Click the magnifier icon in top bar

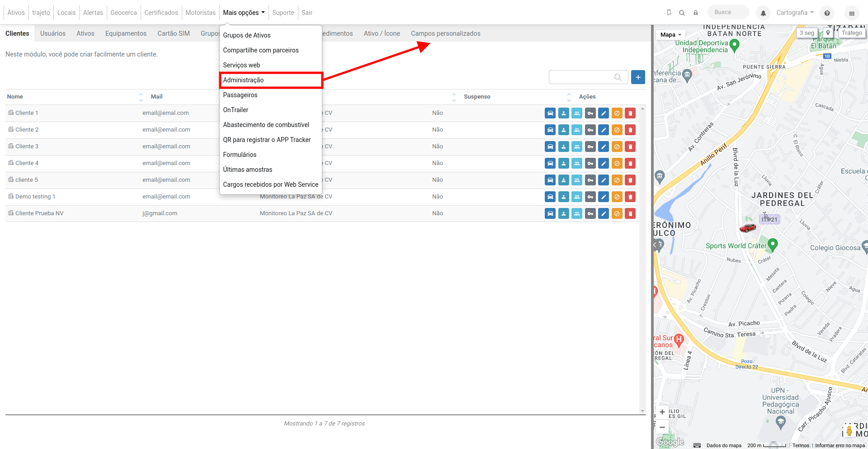click(682, 13)
